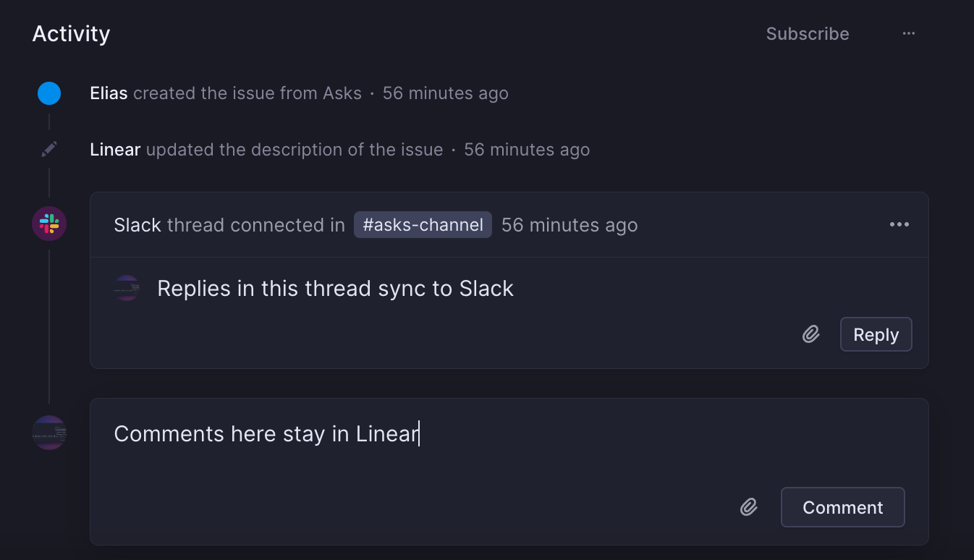The width and height of the screenshot is (974, 560).
Task: Open the timestamp on the Slack thread connection
Action: click(569, 224)
